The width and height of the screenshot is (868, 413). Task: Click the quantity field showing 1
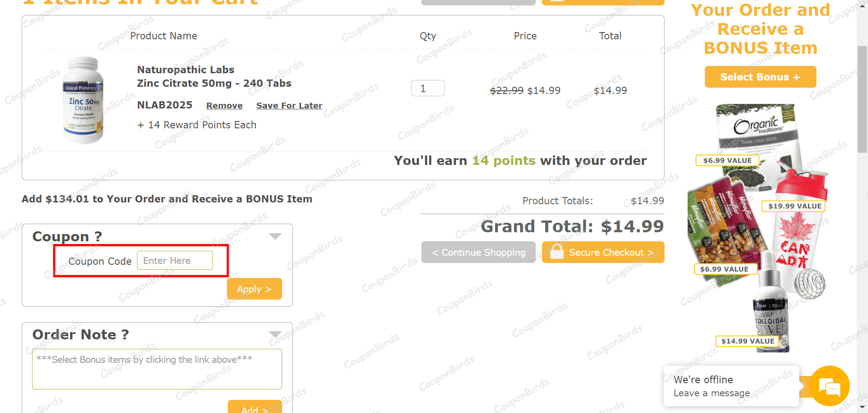427,88
